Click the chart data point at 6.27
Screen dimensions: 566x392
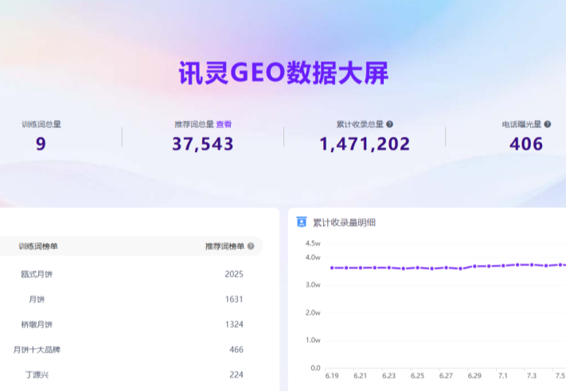[446, 268]
